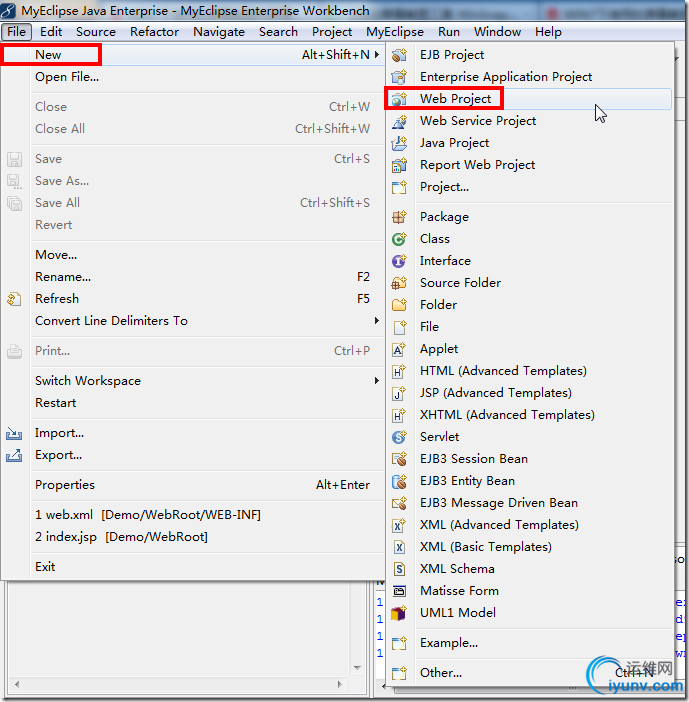Click the UML1 Model cube icon
The height and width of the screenshot is (702, 689).
tap(399, 612)
